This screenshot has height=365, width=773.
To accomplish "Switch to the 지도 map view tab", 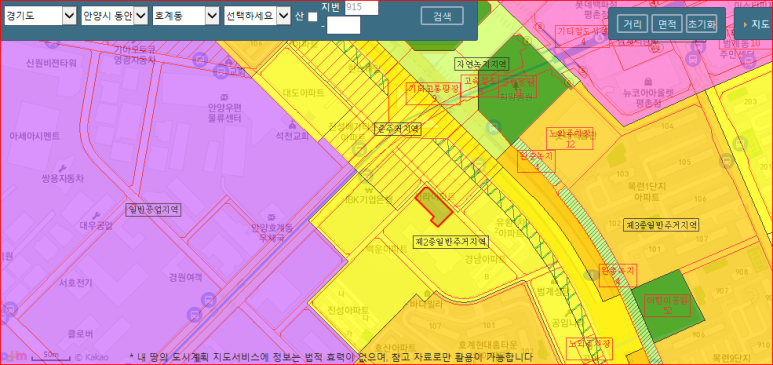I will pyautogui.click(x=754, y=24).
